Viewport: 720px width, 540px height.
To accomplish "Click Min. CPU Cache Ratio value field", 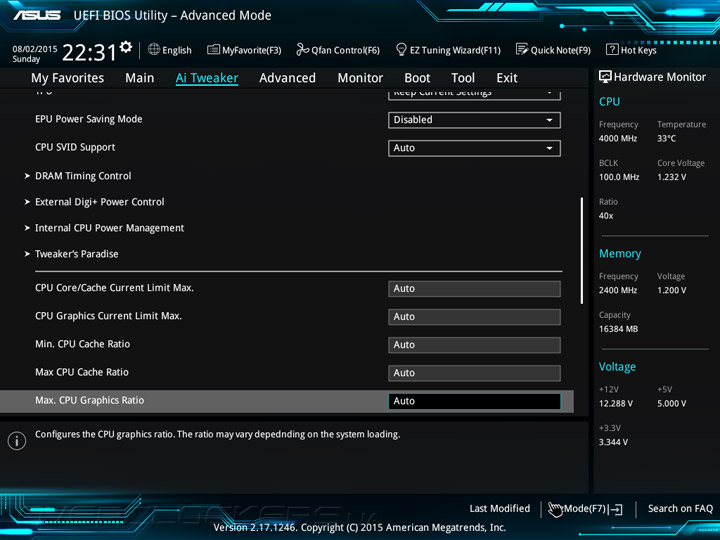I will coord(474,345).
